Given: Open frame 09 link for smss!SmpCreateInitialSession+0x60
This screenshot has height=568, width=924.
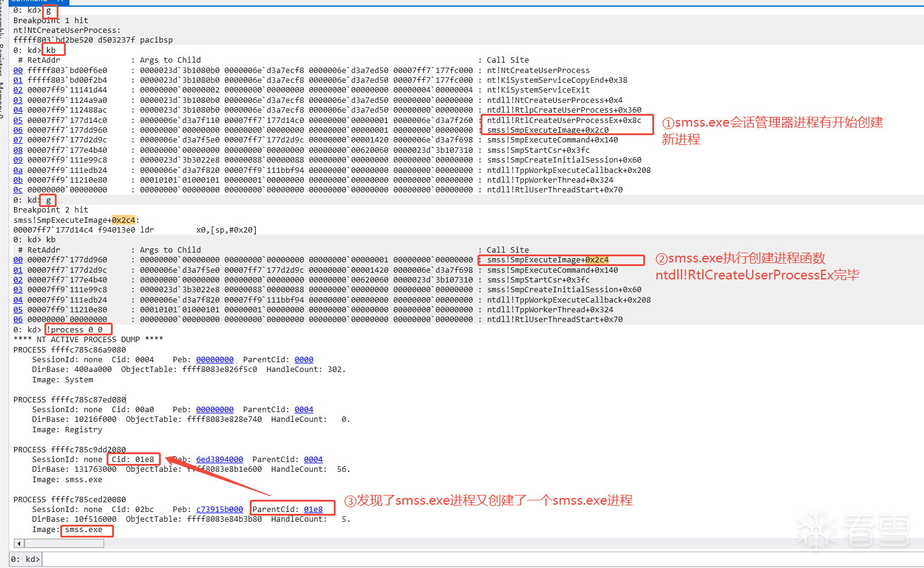Looking at the screenshot, I should coord(18,160).
